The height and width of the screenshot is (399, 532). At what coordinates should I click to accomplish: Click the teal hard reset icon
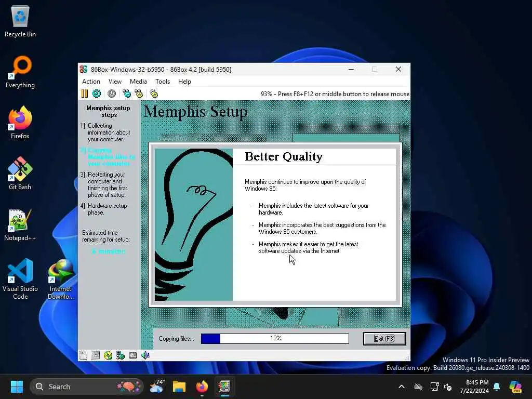pos(97,94)
